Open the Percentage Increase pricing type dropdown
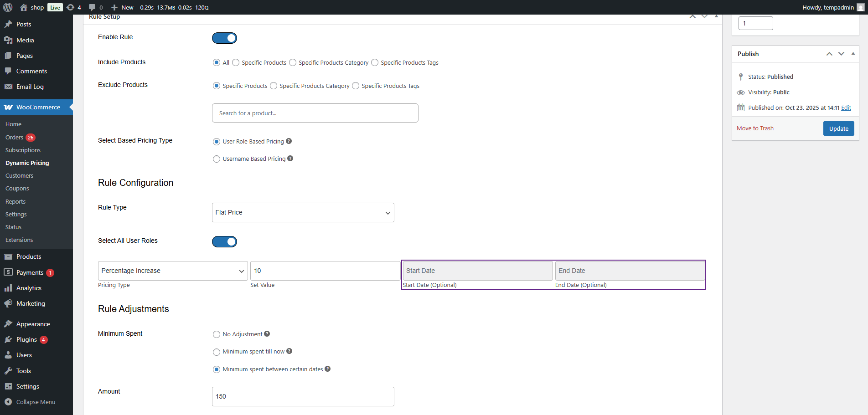This screenshot has height=415, width=868. (x=173, y=271)
